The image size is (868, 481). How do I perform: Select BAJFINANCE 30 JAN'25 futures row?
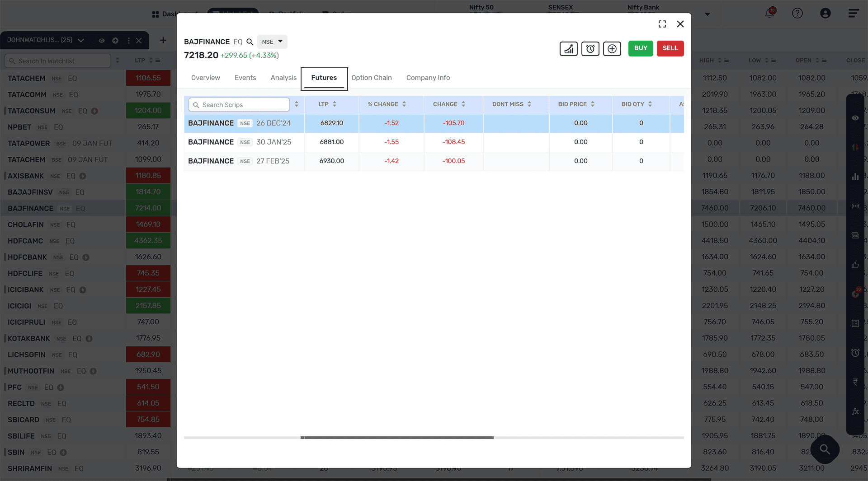click(x=434, y=142)
